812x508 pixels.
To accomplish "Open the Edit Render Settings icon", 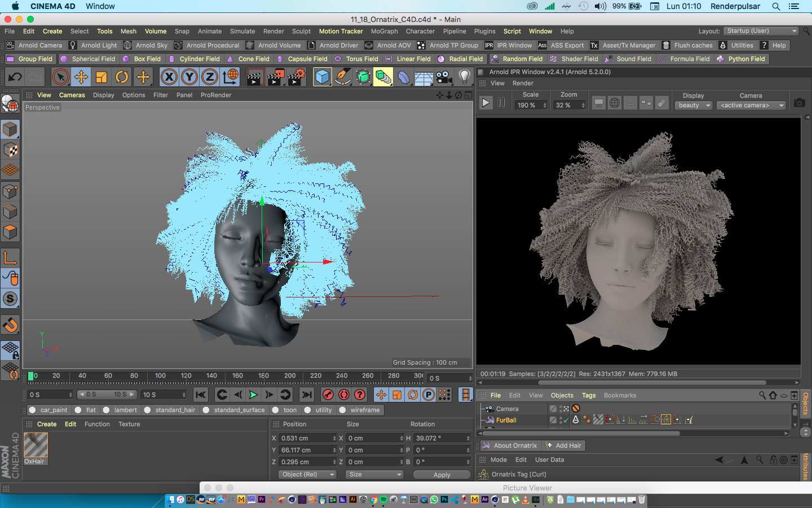I will (297, 77).
